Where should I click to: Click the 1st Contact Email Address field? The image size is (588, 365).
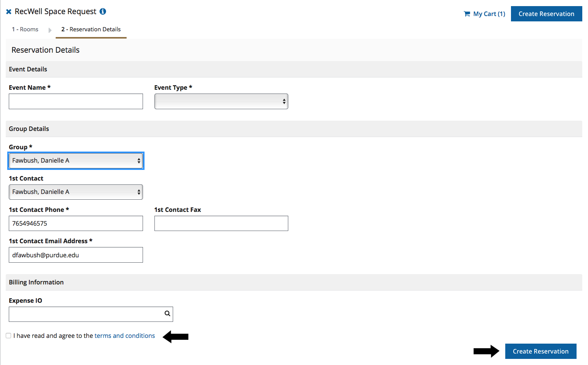point(76,255)
